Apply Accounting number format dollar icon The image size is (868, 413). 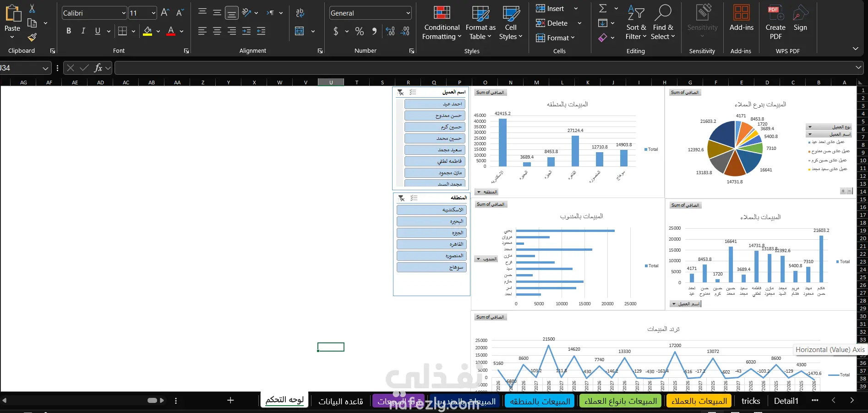pyautogui.click(x=336, y=31)
